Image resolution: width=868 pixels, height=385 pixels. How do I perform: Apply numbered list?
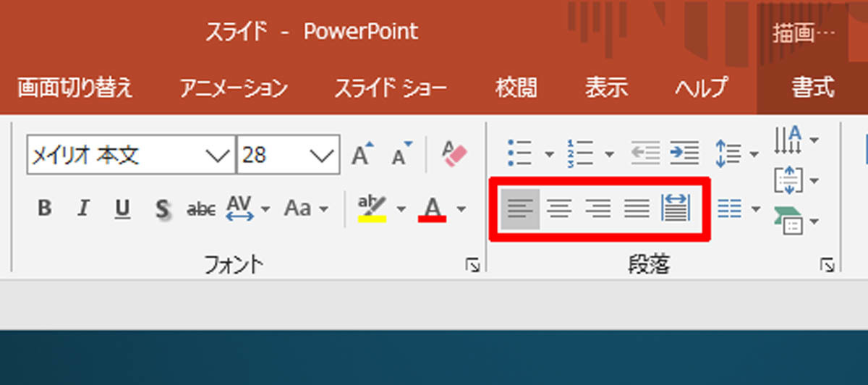pyautogui.click(x=581, y=153)
